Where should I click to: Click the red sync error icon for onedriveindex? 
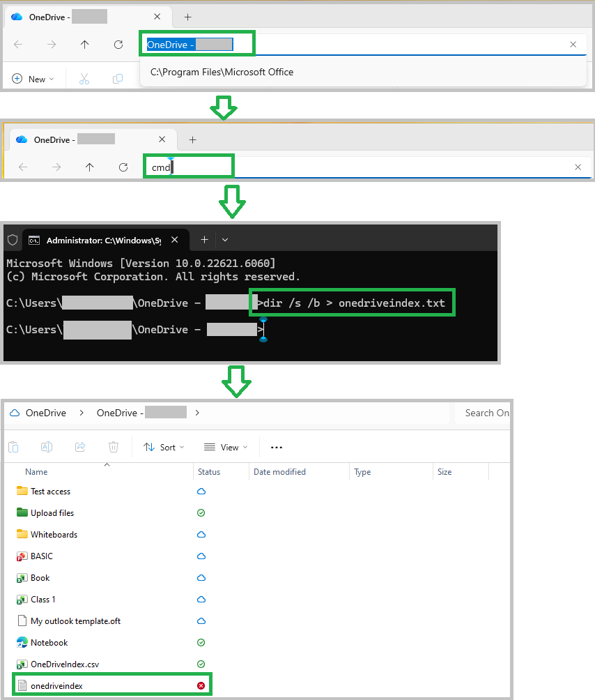[201, 686]
